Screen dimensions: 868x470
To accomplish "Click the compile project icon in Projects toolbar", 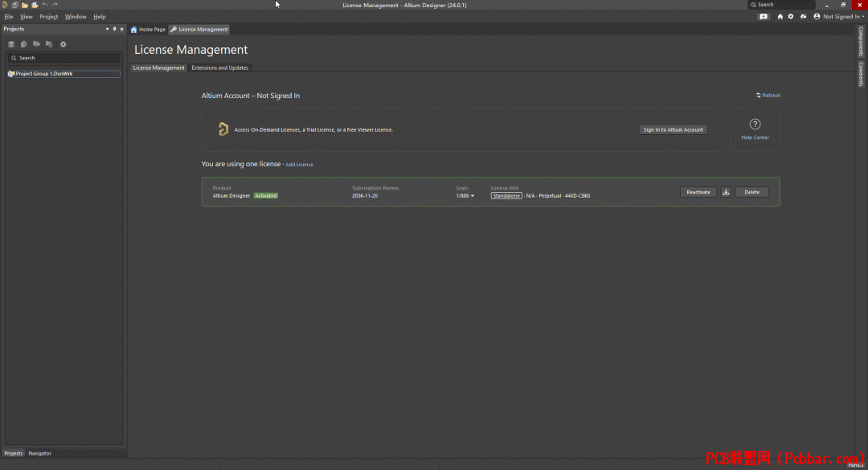I will (x=24, y=44).
